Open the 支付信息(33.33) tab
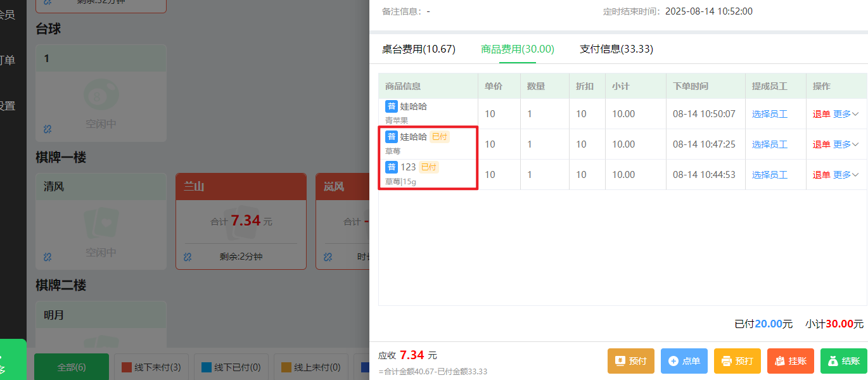868x380 pixels. [x=616, y=49]
